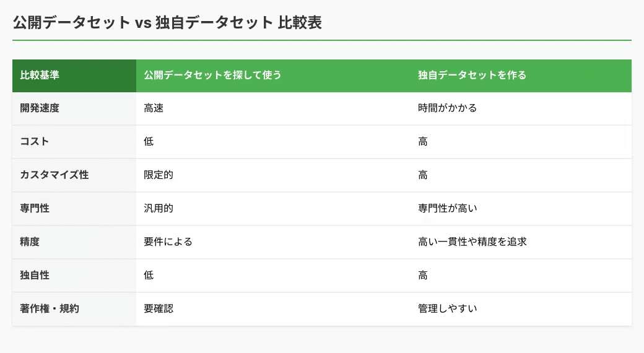The height and width of the screenshot is (353, 644).
Task: Click the 専門性が高い cell
Action: tap(521, 209)
